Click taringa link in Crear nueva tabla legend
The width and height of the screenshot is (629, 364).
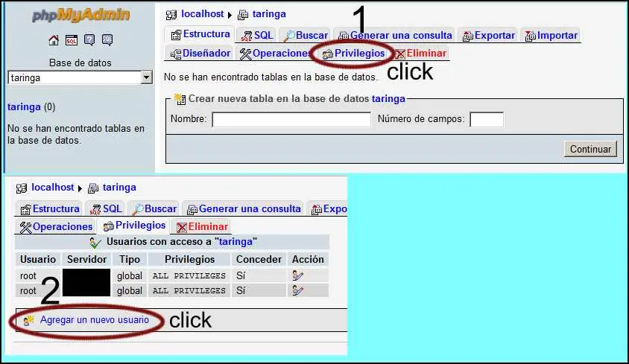[388, 98]
